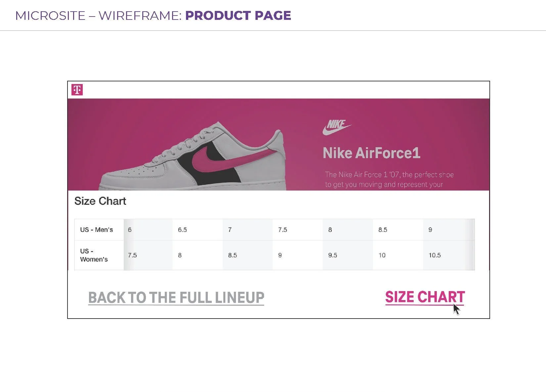Select men's size 6.5 cell
This screenshot has width=546, height=392.
(198, 230)
